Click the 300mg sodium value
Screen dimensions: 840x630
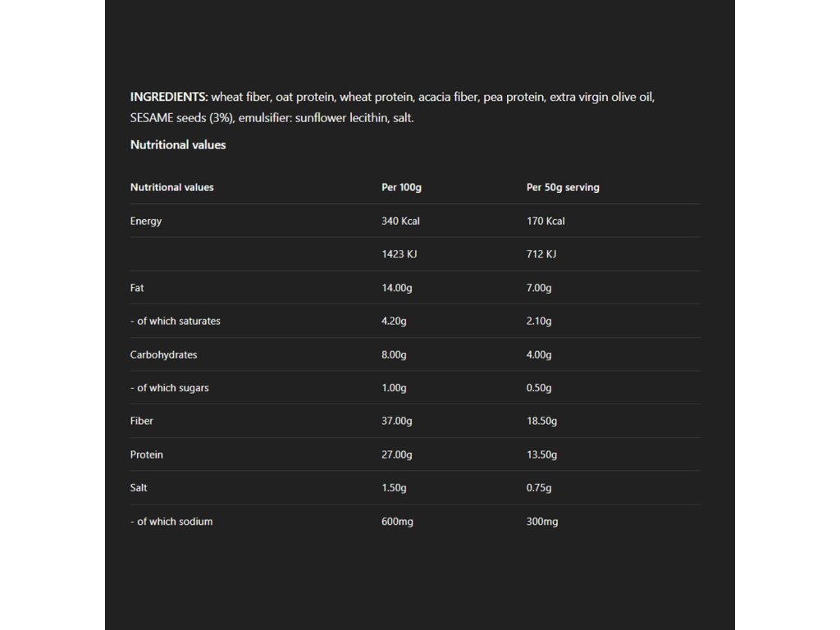542,521
